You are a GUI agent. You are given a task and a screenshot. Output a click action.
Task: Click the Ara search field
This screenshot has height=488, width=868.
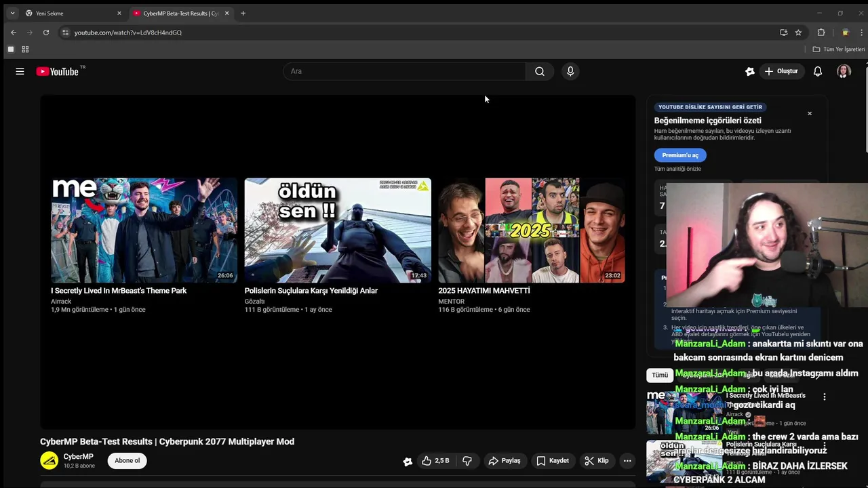404,71
